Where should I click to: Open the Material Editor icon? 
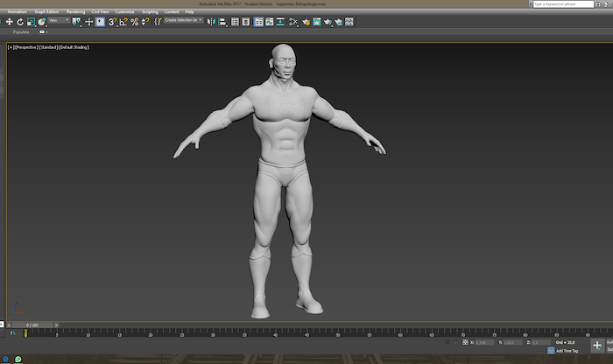tap(293, 22)
